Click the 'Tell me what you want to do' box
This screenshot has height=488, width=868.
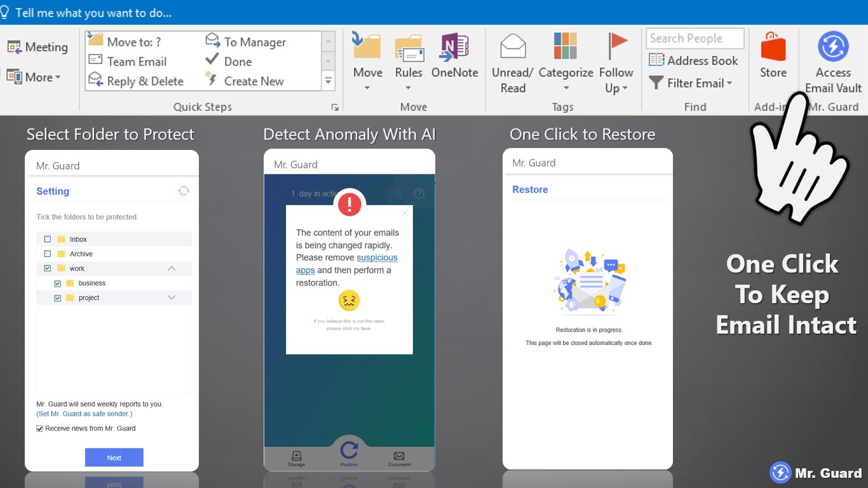coord(93,13)
